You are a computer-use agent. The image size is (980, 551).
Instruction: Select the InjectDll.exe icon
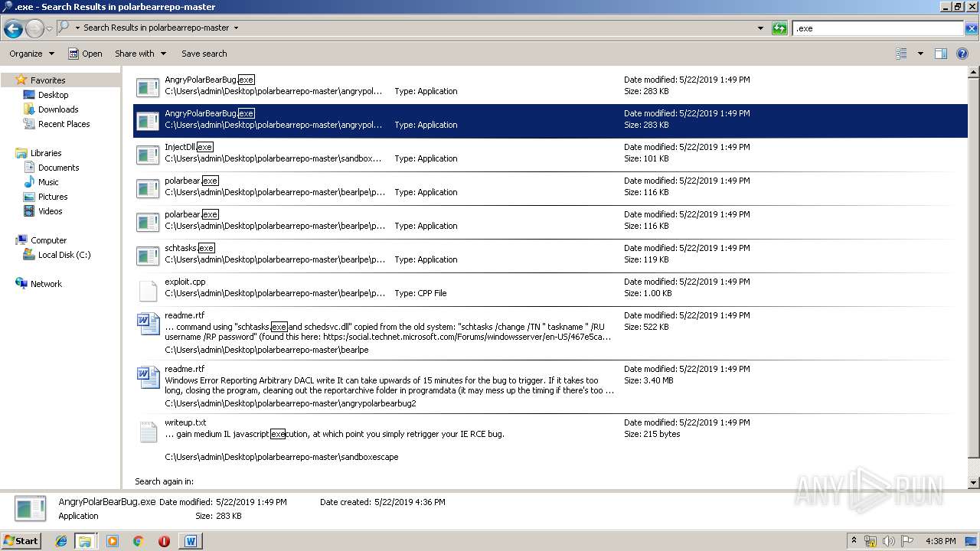148,154
